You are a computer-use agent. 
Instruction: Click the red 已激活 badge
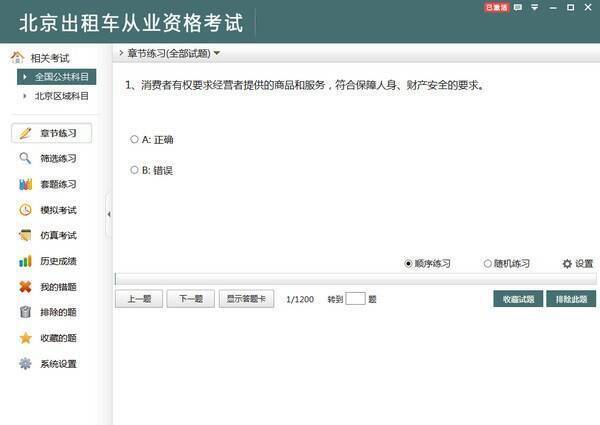pyautogui.click(x=497, y=7)
